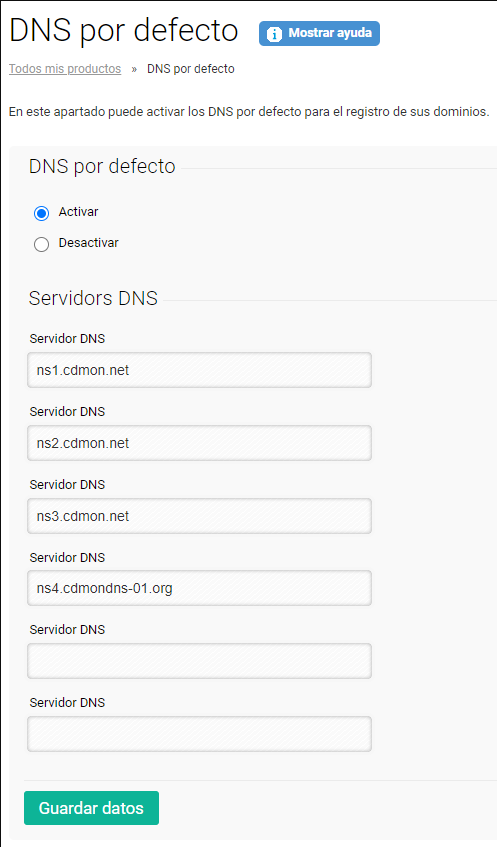The height and width of the screenshot is (847, 497).
Task: Focus the ns4.cdmondns-01.org server field
Action: coord(199,588)
